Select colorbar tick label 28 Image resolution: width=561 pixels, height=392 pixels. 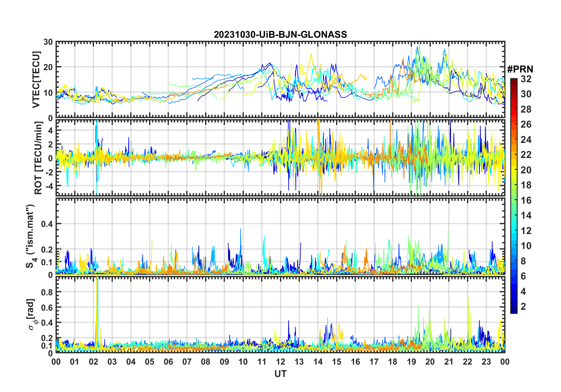point(526,109)
